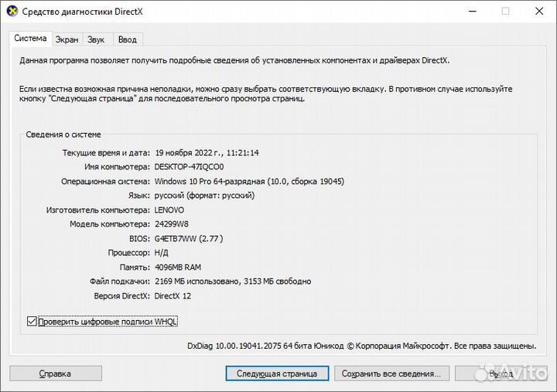The width and height of the screenshot is (557, 392).
Task: Click the DirectX icon in title bar
Action: (12, 12)
